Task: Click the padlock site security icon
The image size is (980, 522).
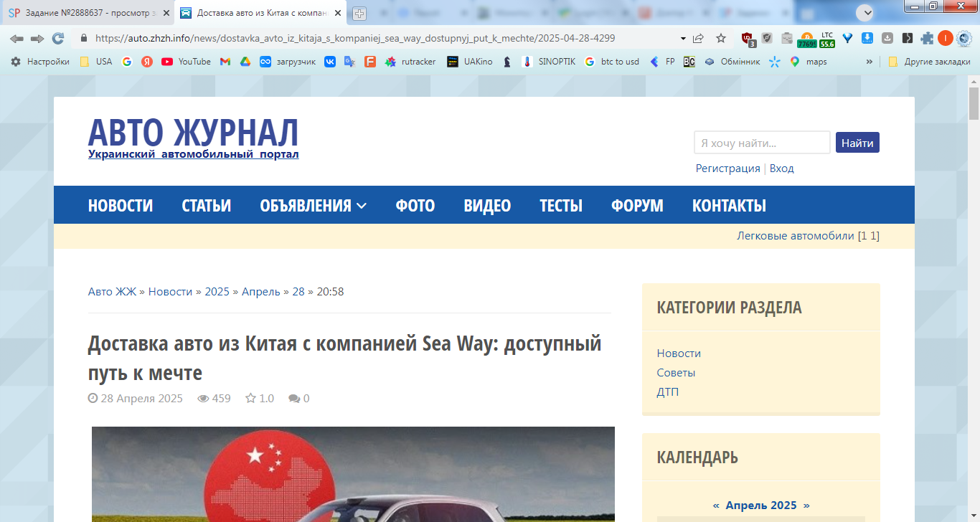Action: [x=84, y=39]
